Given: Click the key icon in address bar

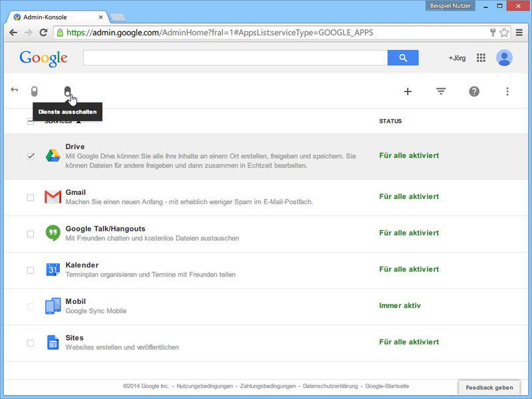Looking at the screenshot, I should click(x=493, y=33).
